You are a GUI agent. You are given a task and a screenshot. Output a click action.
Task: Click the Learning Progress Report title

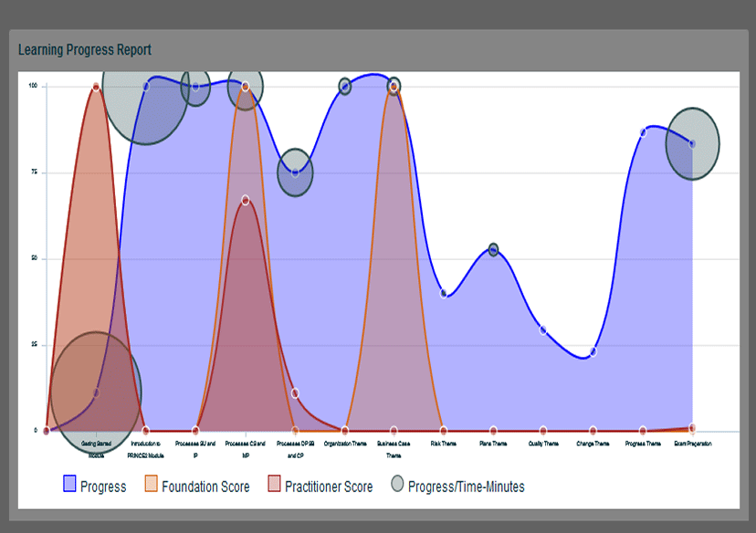click(85, 49)
